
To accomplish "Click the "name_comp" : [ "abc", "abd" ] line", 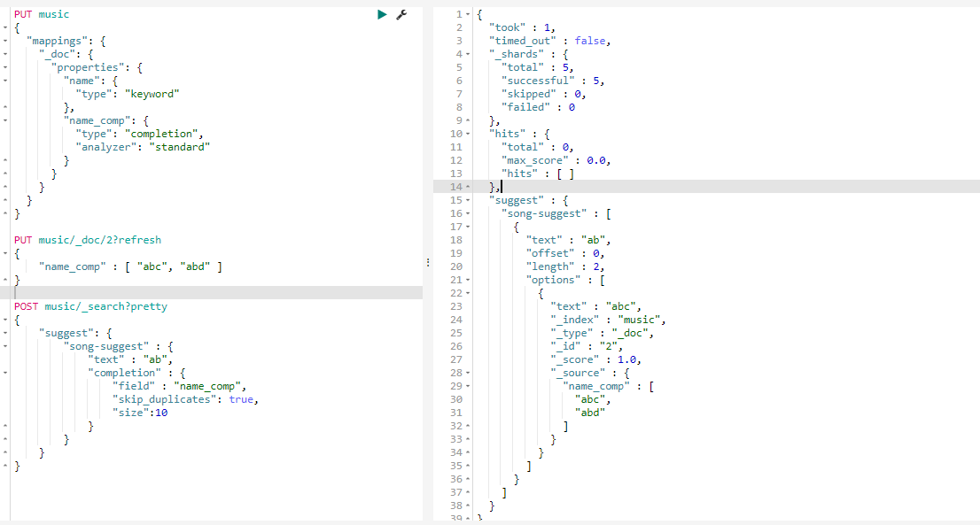I will (x=130, y=266).
